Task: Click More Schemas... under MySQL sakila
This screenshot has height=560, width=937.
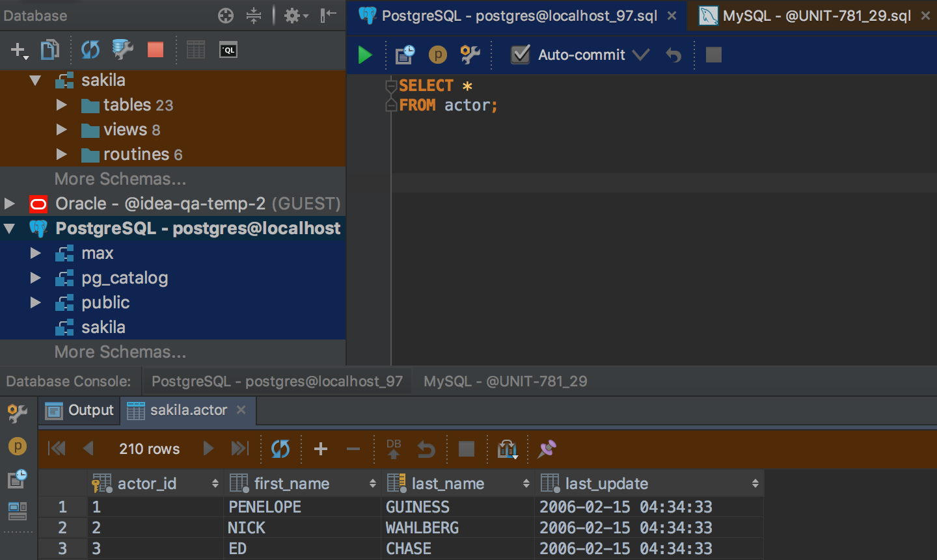Action: point(120,179)
